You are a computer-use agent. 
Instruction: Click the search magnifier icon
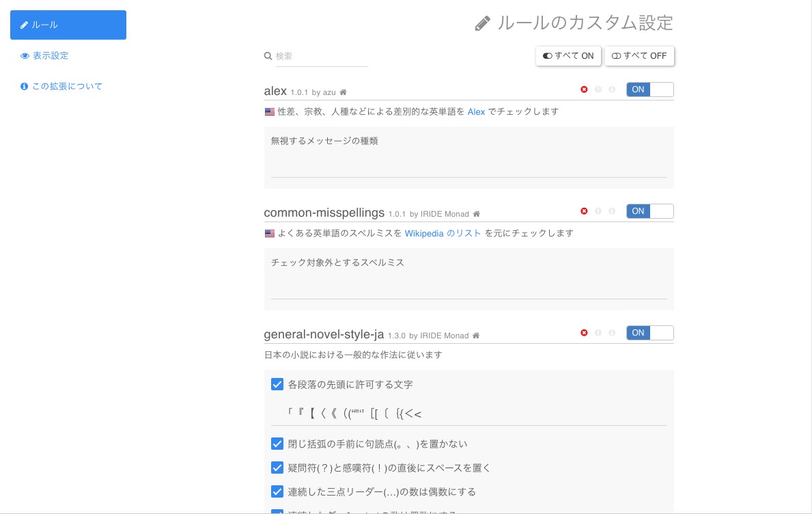(x=268, y=55)
